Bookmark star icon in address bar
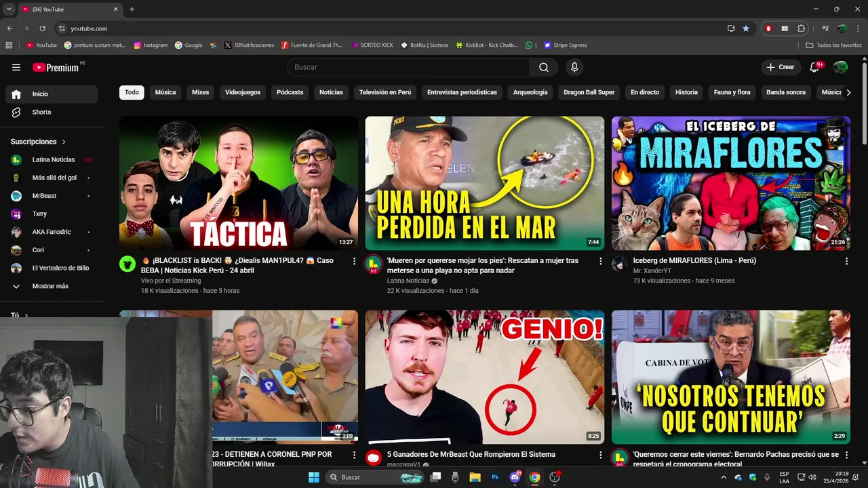The height and width of the screenshot is (488, 868). coord(746,28)
